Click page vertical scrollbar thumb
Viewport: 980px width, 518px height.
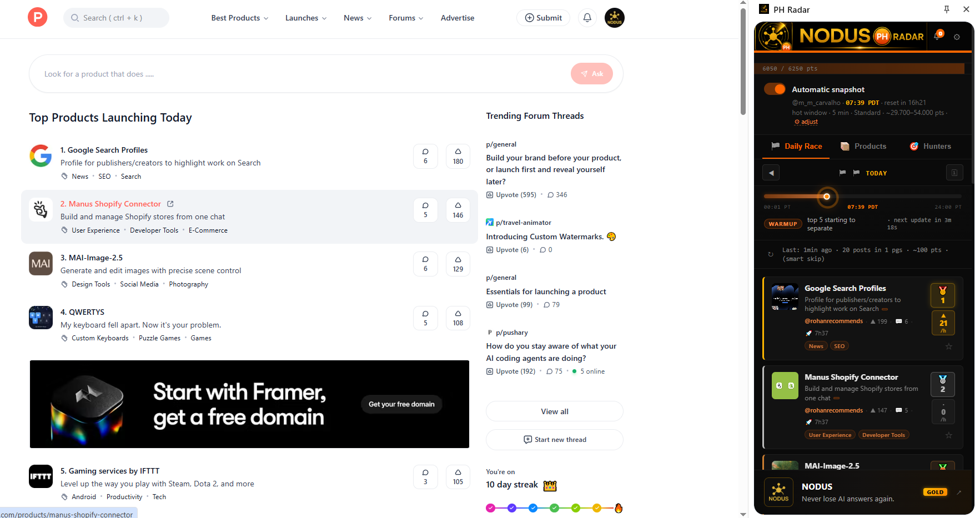[x=743, y=61]
